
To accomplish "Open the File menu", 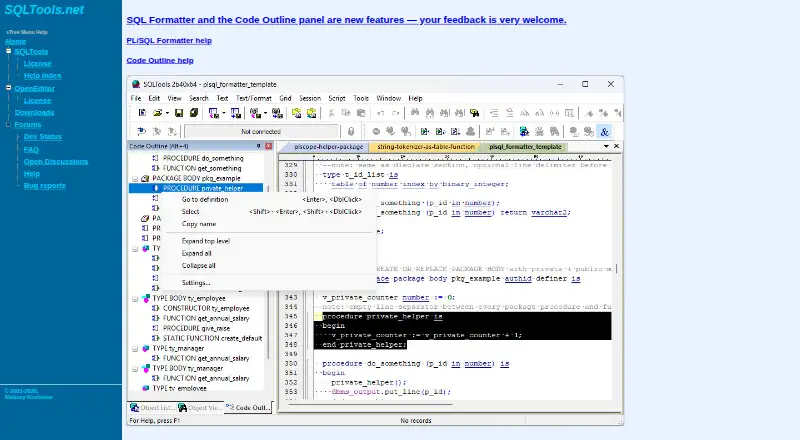I will click(136, 98).
